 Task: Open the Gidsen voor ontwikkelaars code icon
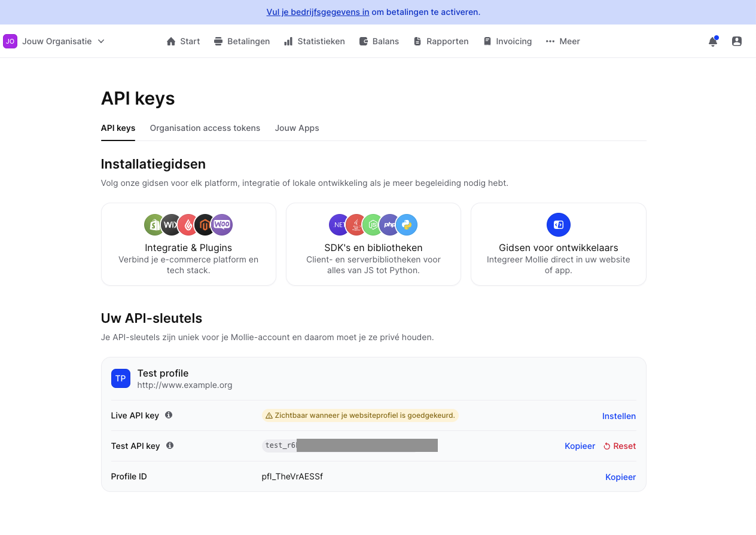point(558,225)
